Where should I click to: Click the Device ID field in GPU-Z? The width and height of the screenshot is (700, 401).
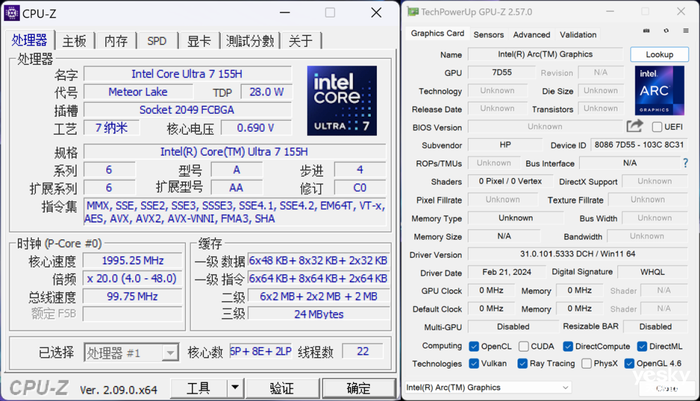coord(639,145)
